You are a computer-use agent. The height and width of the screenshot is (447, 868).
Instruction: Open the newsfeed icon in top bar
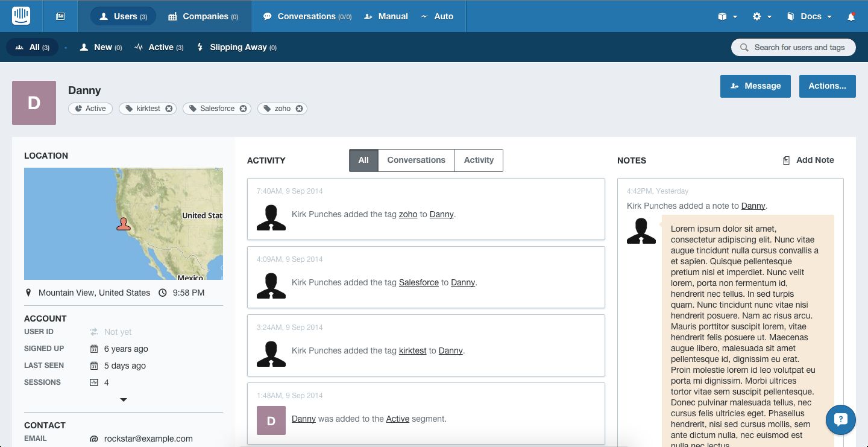60,16
